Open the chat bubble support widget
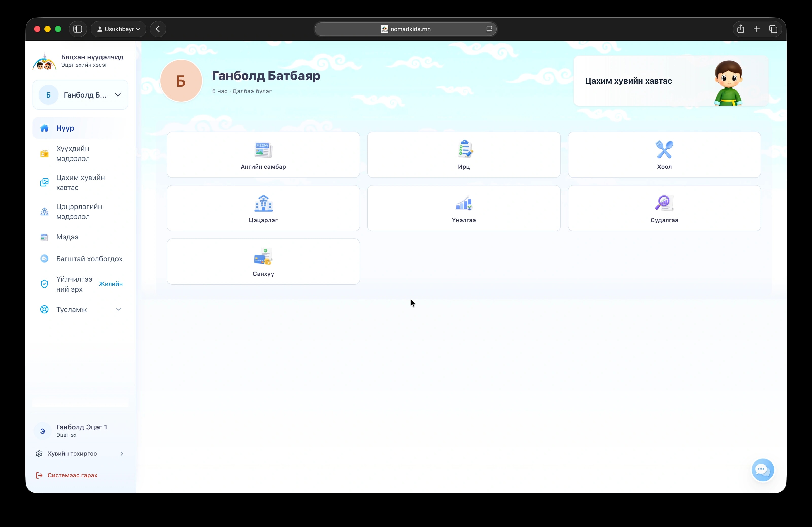This screenshot has height=527, width=812. (x=763, y=470)
